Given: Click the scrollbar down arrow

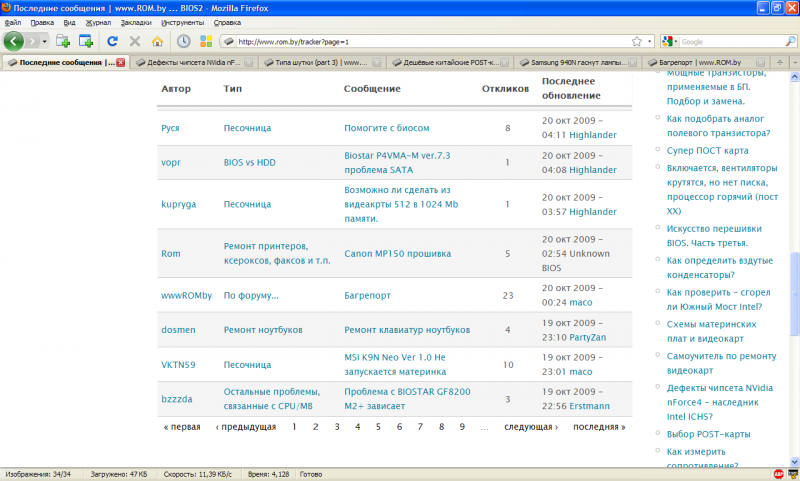Looking at the screenshot, I should tap(794, 462).
